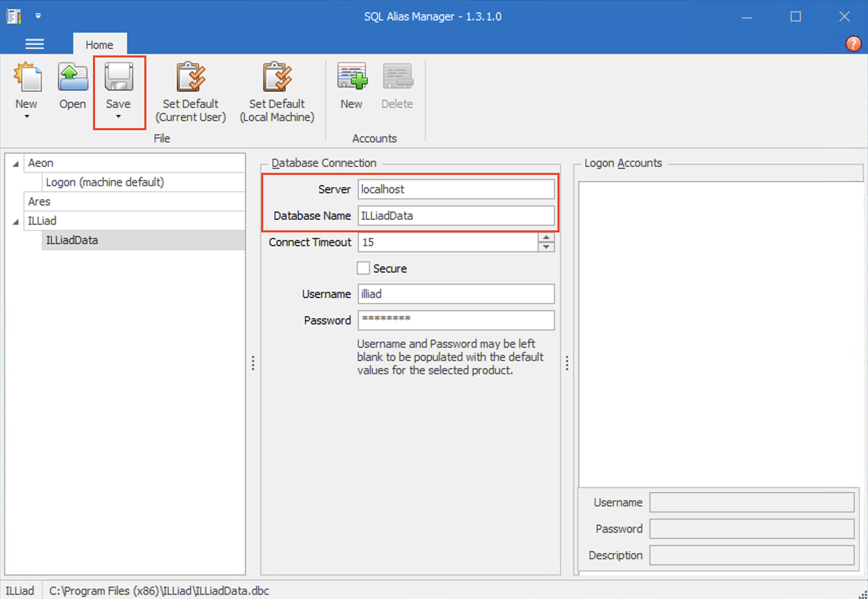Open the Save dropdown arrow
868x599 pixels.
point(119,116)
